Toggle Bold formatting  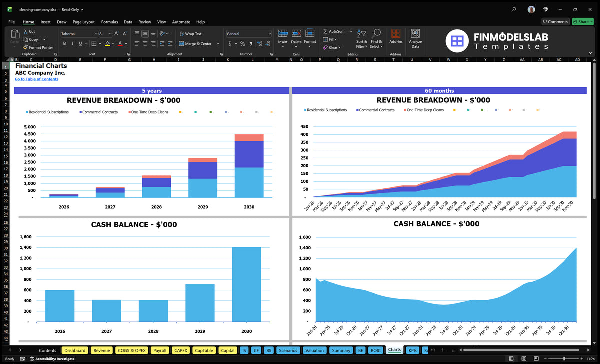[x=65, y=44]
